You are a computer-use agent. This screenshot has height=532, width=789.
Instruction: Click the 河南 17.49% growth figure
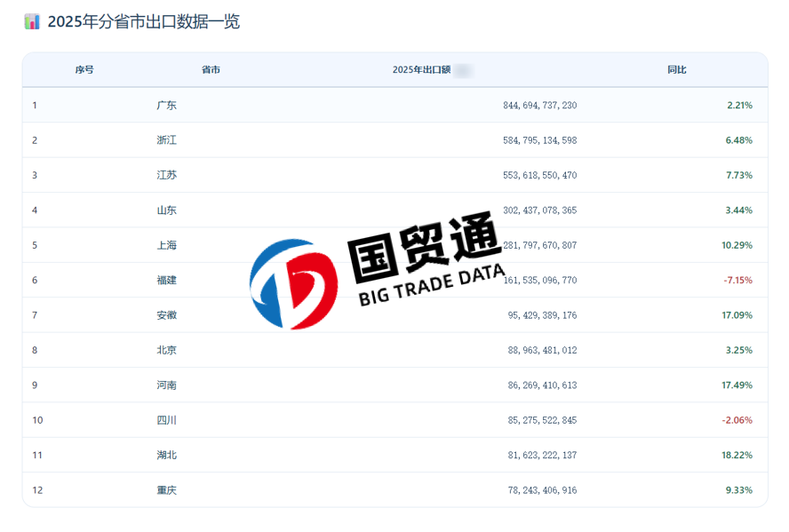pyautogui.click(x=737, y=385)
